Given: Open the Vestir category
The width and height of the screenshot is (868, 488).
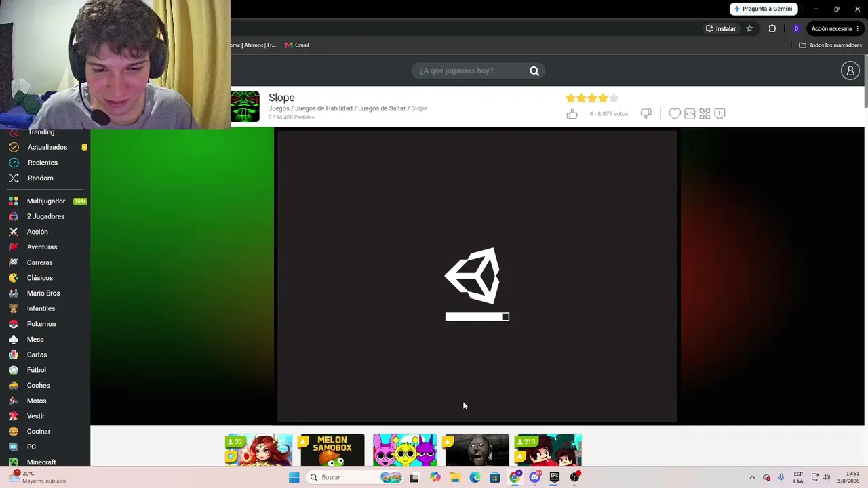Looking at the screenshot, I should 36,416.
